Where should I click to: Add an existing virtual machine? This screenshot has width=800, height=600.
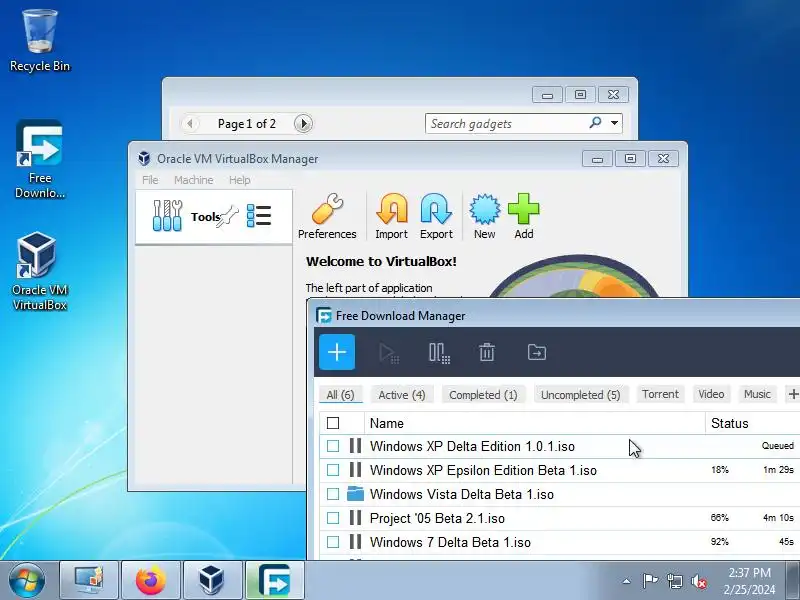[523, 216]
